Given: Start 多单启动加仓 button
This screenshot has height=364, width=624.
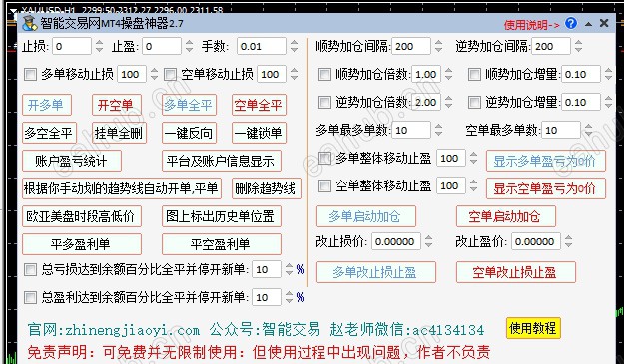Looking at the screenshot, I should click(x=366, y=216).
